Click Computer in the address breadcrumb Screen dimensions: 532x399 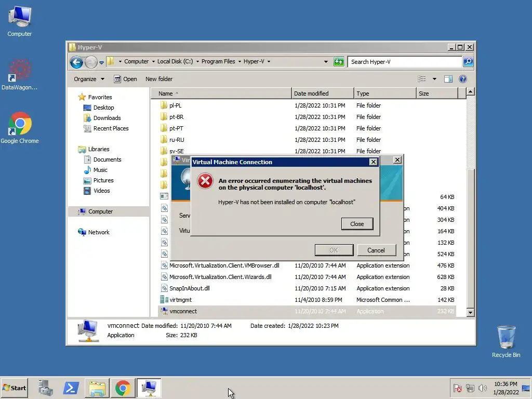[136, 62]
